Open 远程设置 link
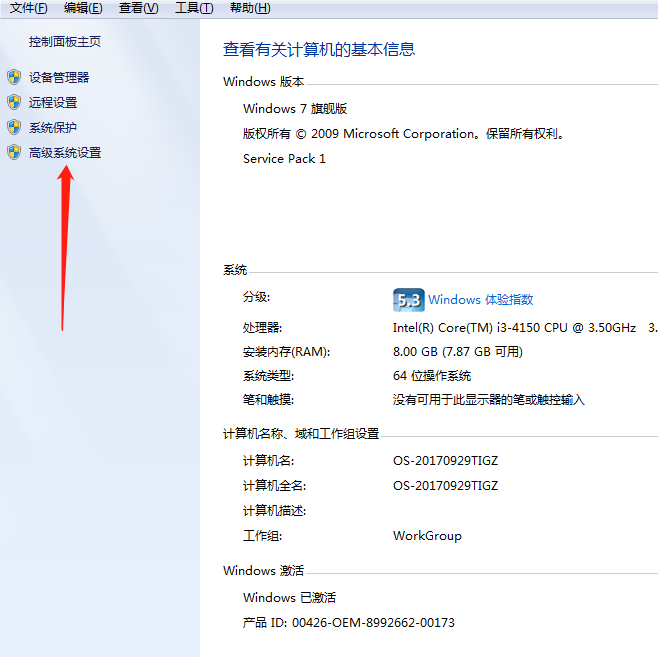The height and width of the screenshot is (657, 658). click(53, 103)
